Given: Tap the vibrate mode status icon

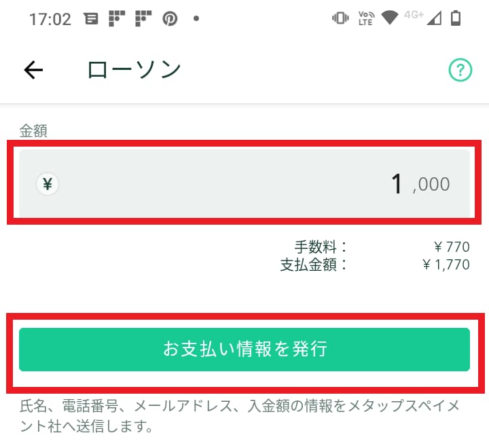Looking at the screenshot, I should [340, 18].
